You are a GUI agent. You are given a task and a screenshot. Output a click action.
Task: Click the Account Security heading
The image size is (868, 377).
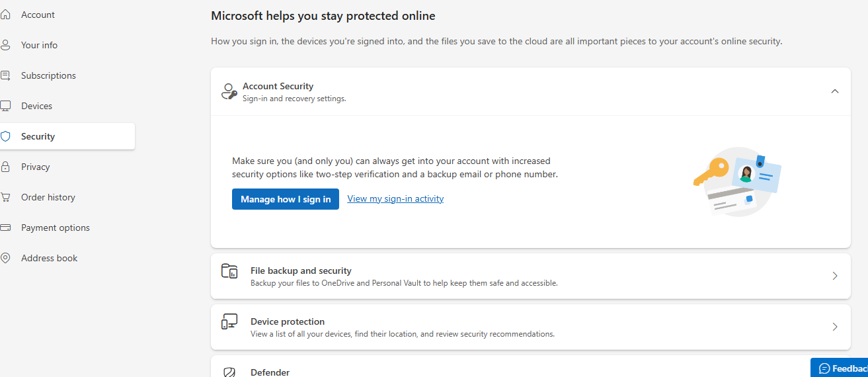[x=278, y=86]
